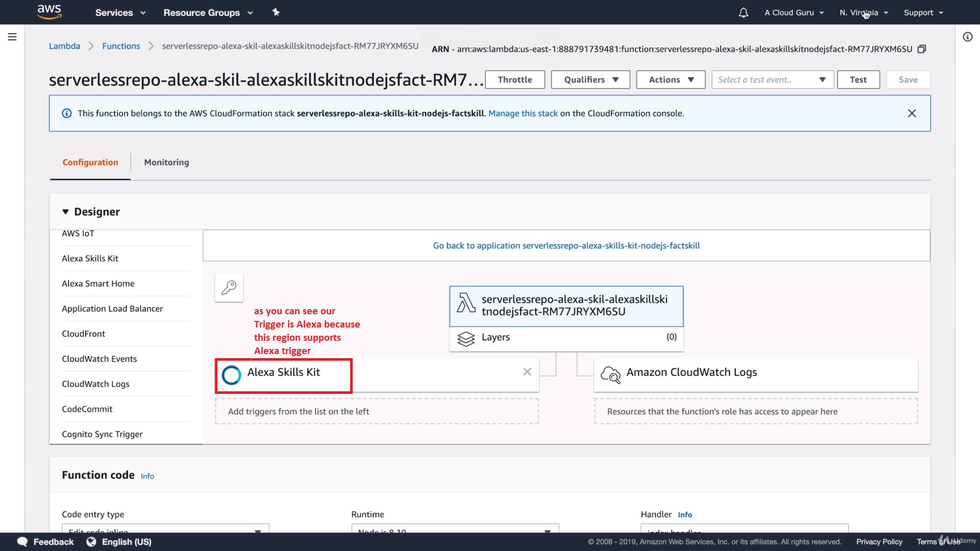Expand the Actions dropdown
Image resolution: width=980 pixels, height=551 pixels.
(670, 80)
